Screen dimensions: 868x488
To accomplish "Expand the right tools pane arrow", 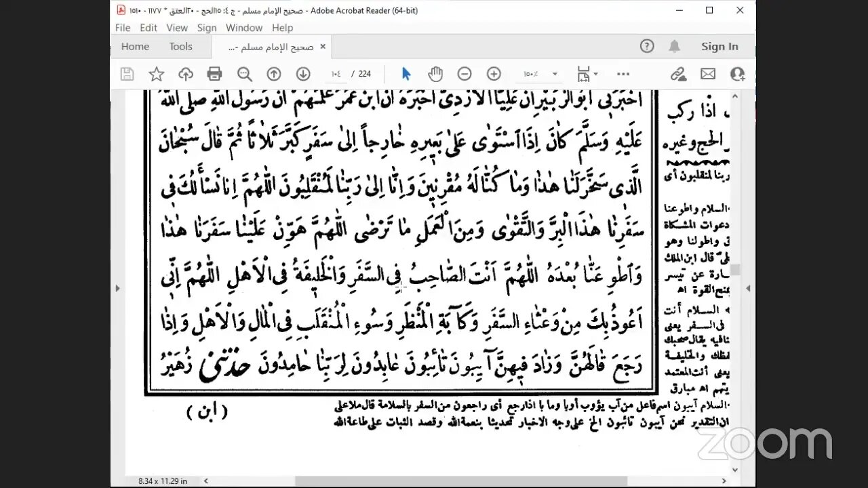I will (x=749, y=288).
